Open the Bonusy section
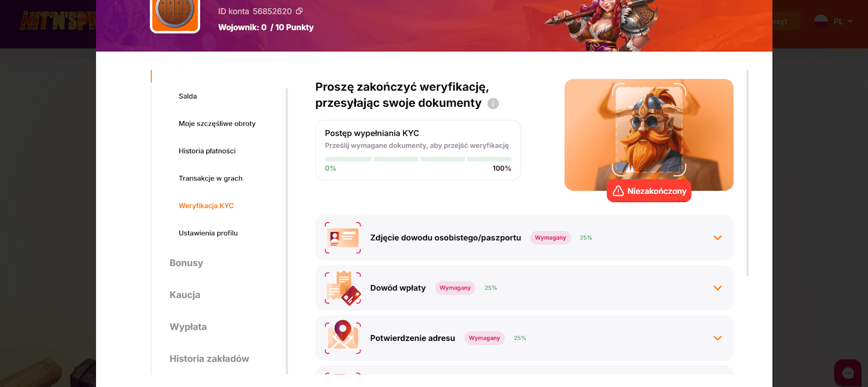Image resolution: width=868 pixels, height=387 pixels. (x=186, y=263)
